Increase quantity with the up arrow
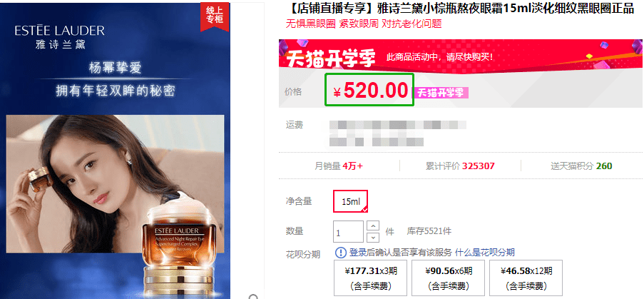Viewport: 644px width, 299px height. [372, 226]
